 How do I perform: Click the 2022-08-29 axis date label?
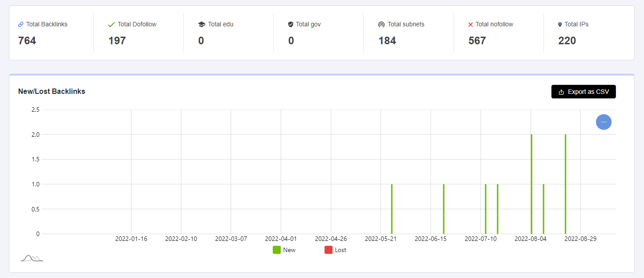click(581, 239)
